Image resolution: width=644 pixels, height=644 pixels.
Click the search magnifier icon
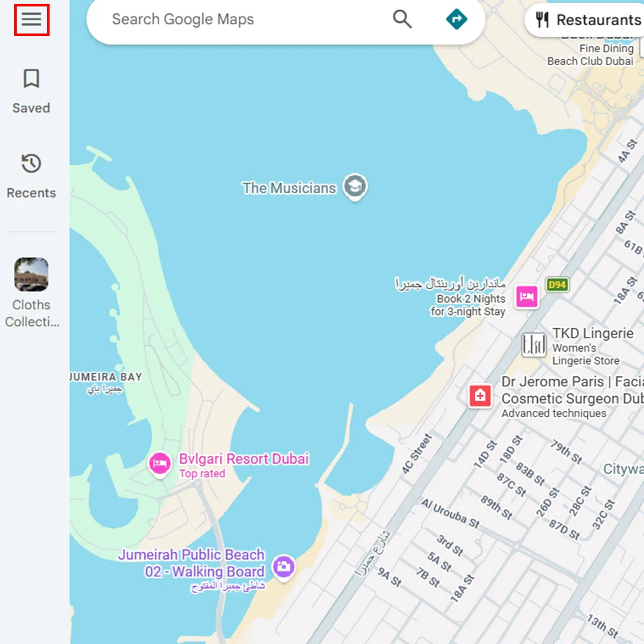click(402, 19)
